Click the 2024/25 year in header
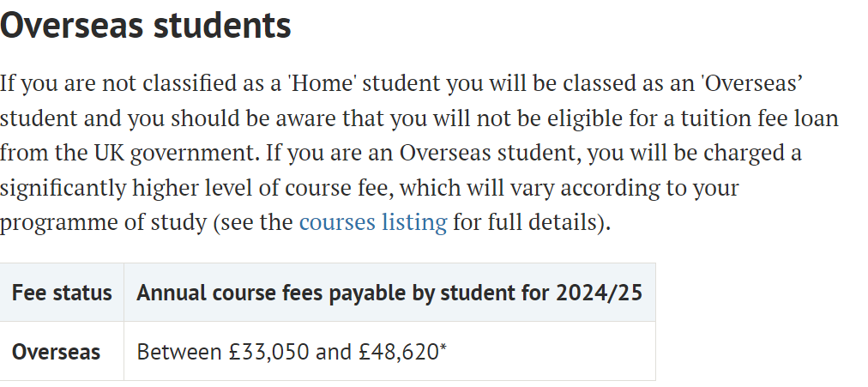Image resolution: width=868 pixels, height=387 pixels. [x=599, y=293]
